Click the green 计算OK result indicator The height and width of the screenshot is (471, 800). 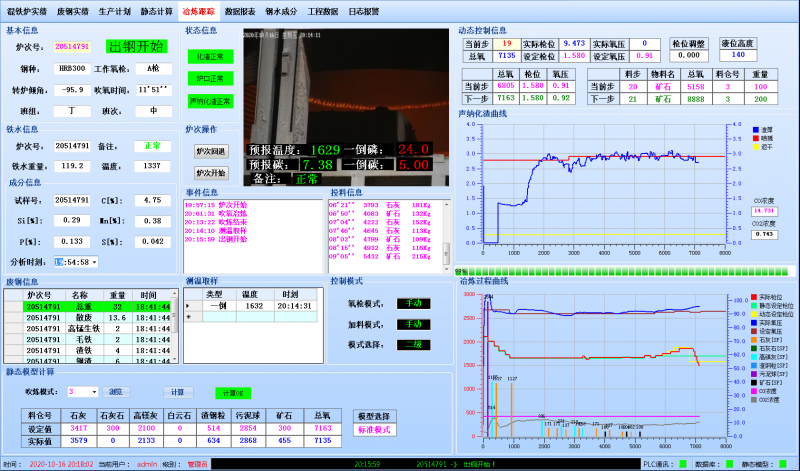pyautogui.click(x=230, y=391)
